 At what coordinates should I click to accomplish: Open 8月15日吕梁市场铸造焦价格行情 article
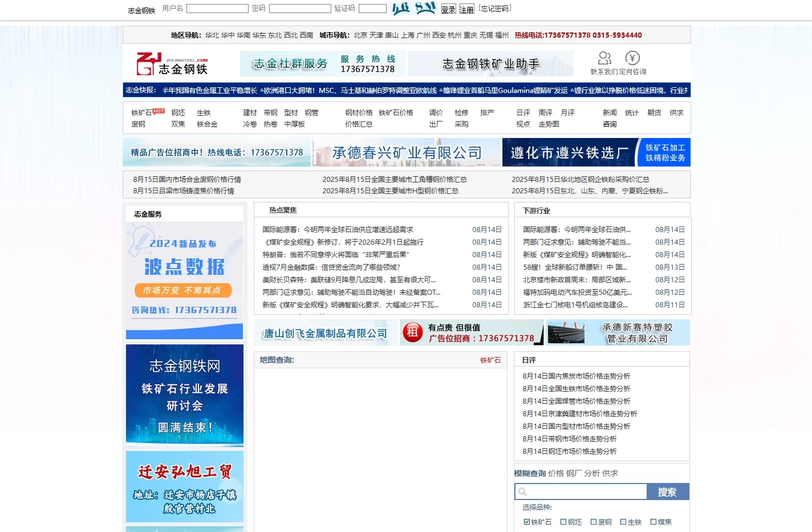[184, 190]
